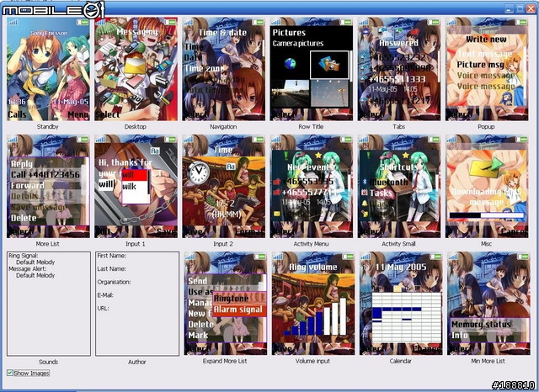Click the Author info box
Image resolution: width=539 pixels, height=392 pixels.
click(x=137, y=304)
